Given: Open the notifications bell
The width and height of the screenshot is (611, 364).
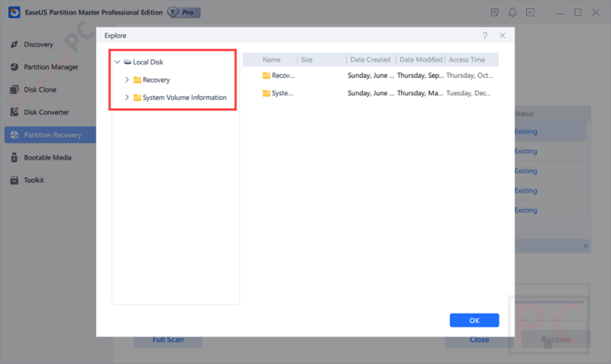Looking at the screenshot, I should (513, 12).
